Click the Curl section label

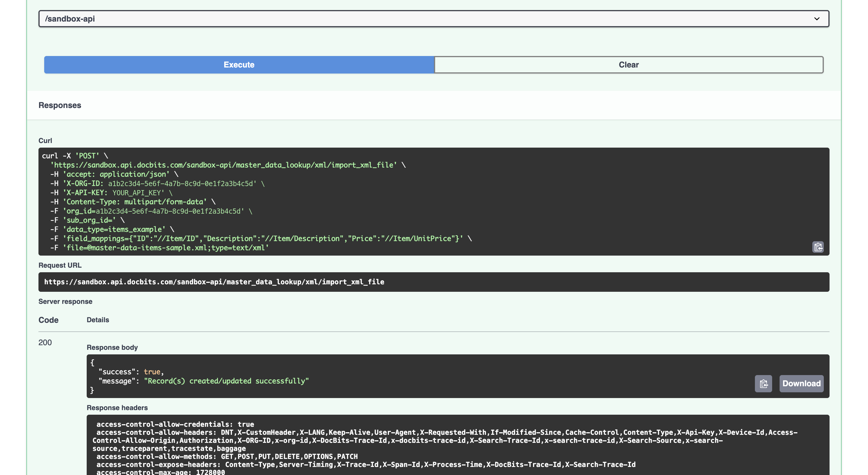click(x=45, y=141)
